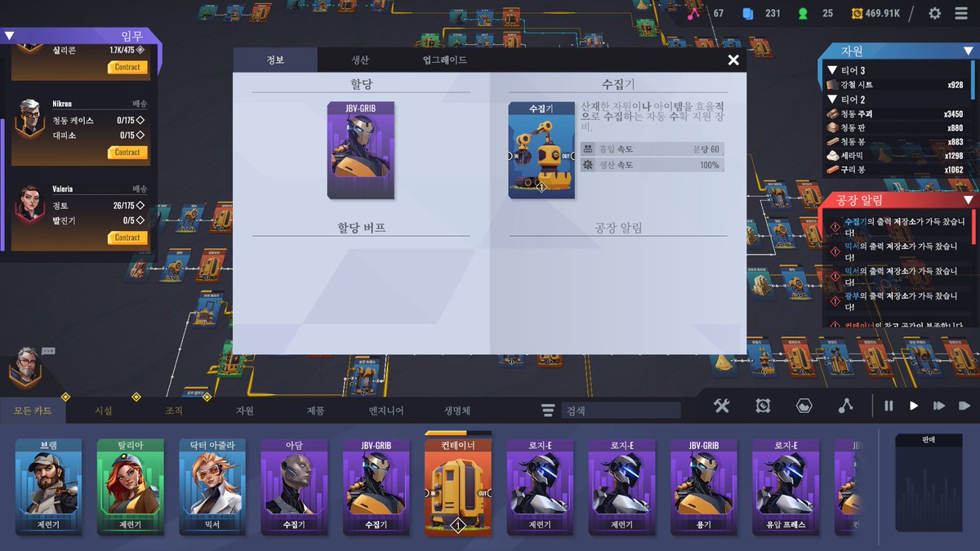Click the 세라믹 resource icon

pyautogui.click(x=834, y=155)
